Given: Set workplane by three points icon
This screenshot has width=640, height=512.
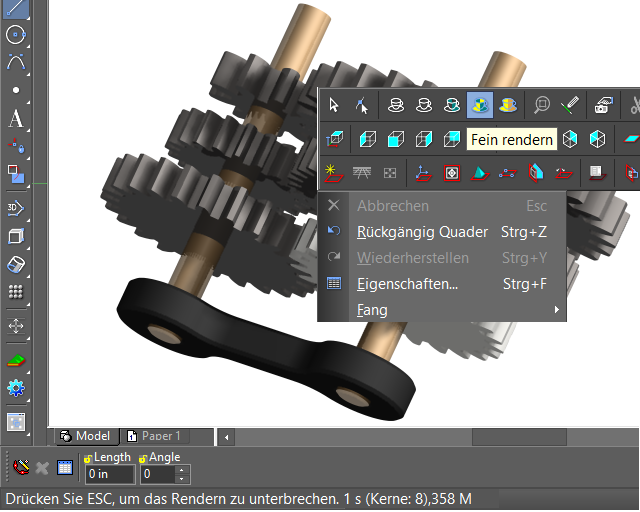Looking at the screenshot, I should pos(508,173).
